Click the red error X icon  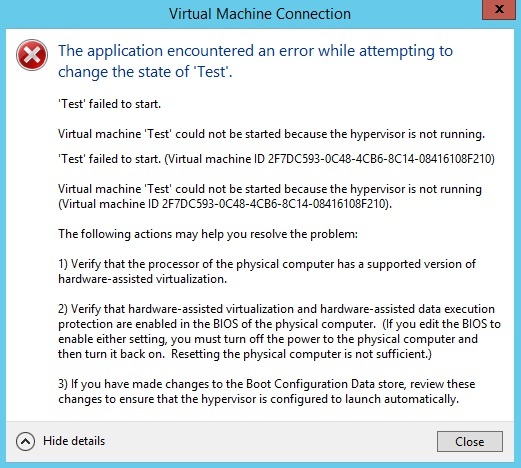click(x=32, y=55)
